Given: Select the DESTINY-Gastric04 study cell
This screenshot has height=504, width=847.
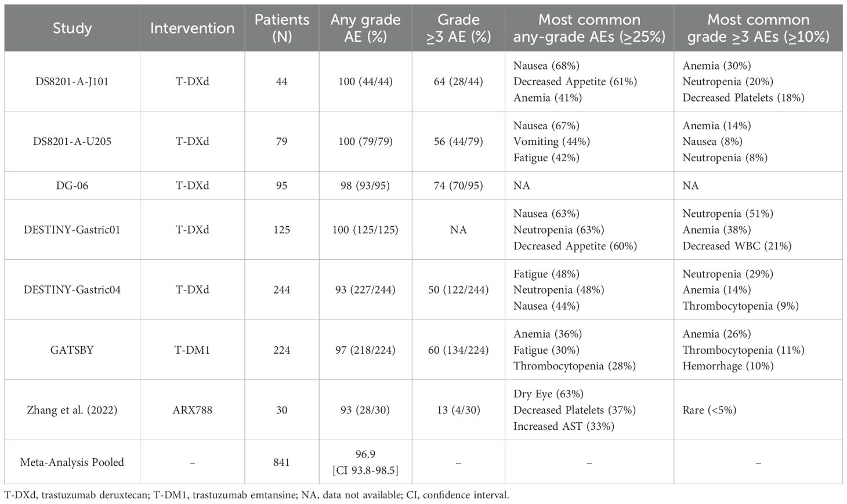Looking at the screenshot, I should point(72,289).
